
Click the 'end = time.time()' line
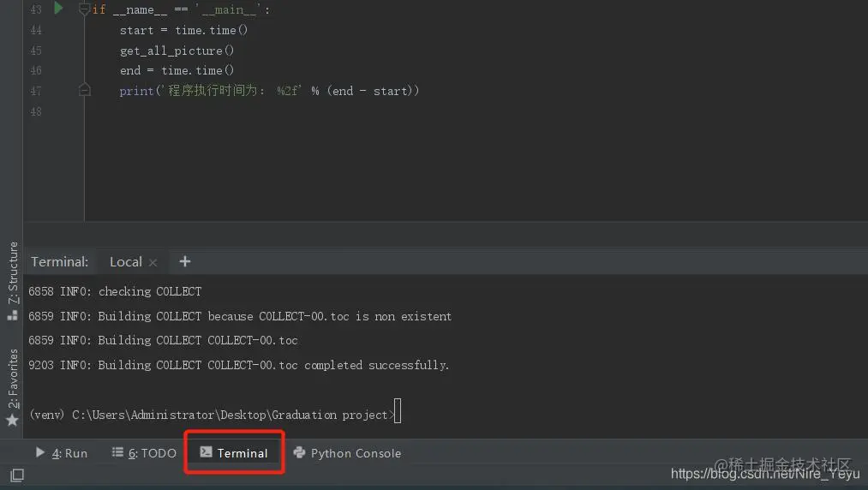tap(177, 70)
